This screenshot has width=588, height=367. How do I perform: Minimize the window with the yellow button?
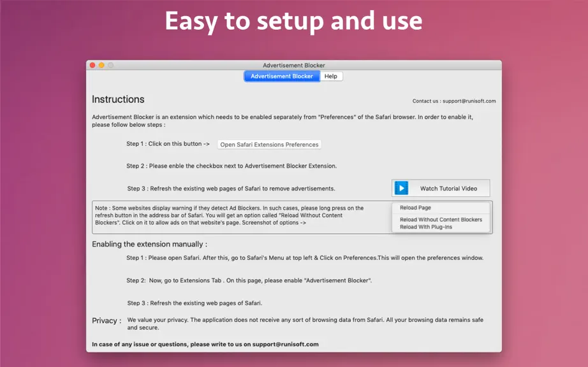[x=101, y=65]
